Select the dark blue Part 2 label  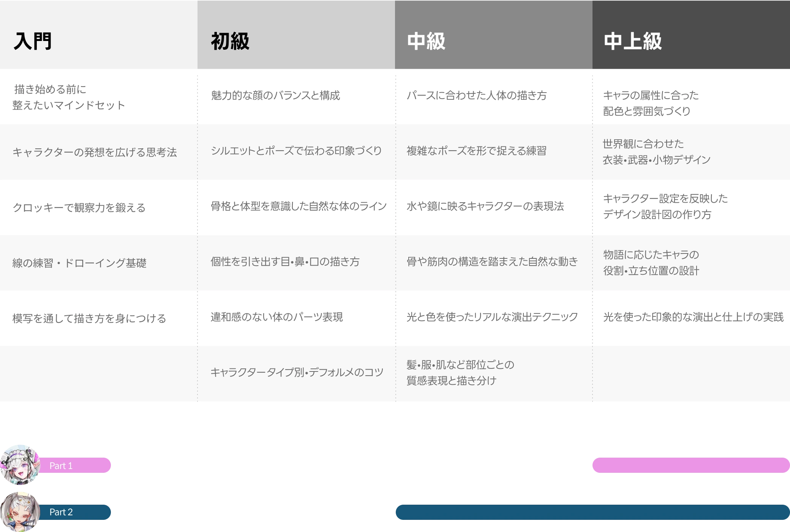click(74, 512)
